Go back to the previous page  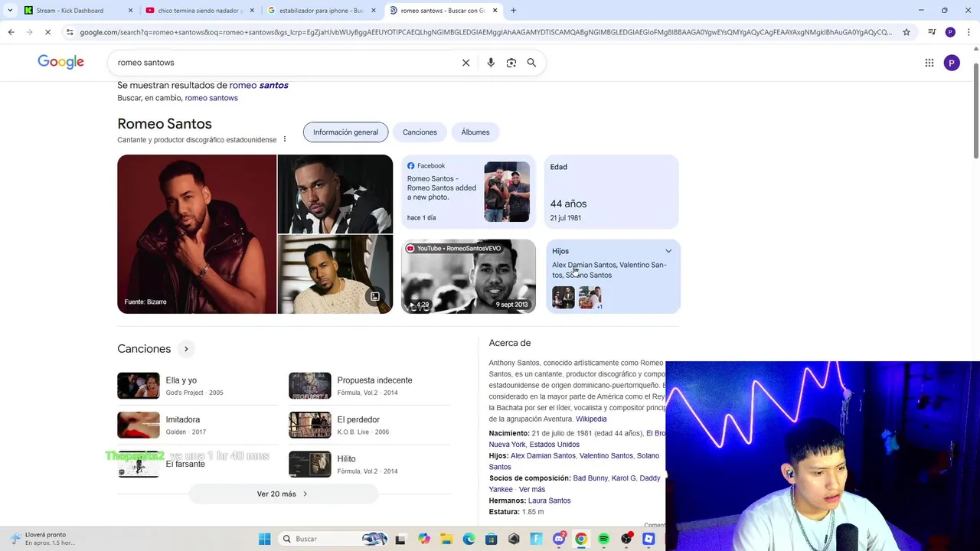[11, 32]
